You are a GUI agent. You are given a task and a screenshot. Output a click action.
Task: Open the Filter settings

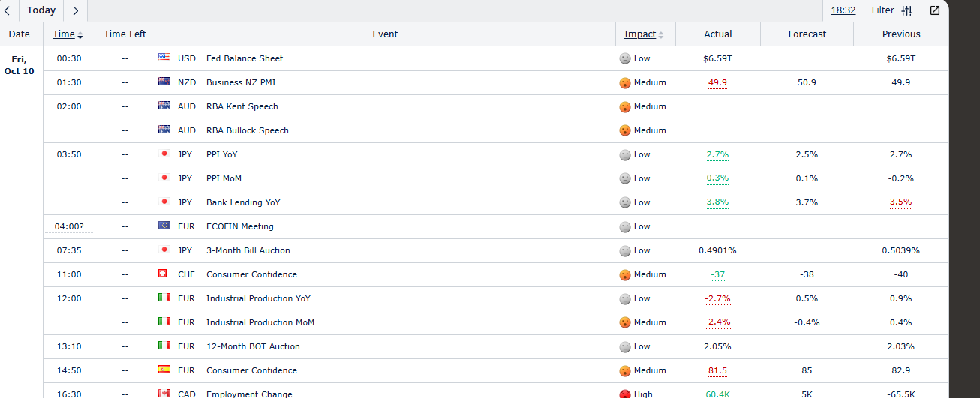892,10
